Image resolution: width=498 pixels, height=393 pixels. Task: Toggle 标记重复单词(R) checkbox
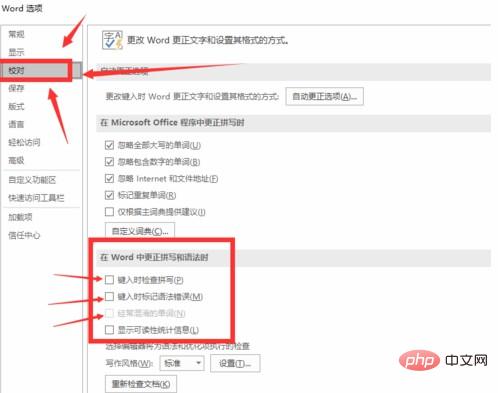(109, 195)
